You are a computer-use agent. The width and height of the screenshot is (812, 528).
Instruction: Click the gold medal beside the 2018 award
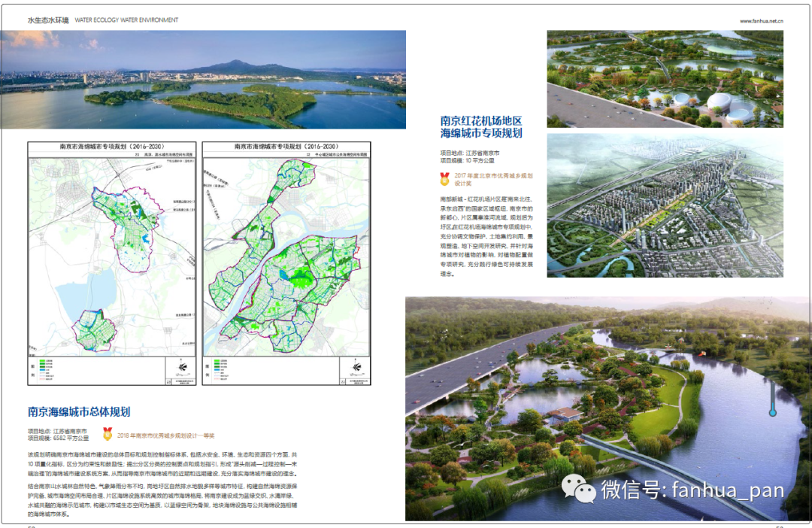coord(108,434)
